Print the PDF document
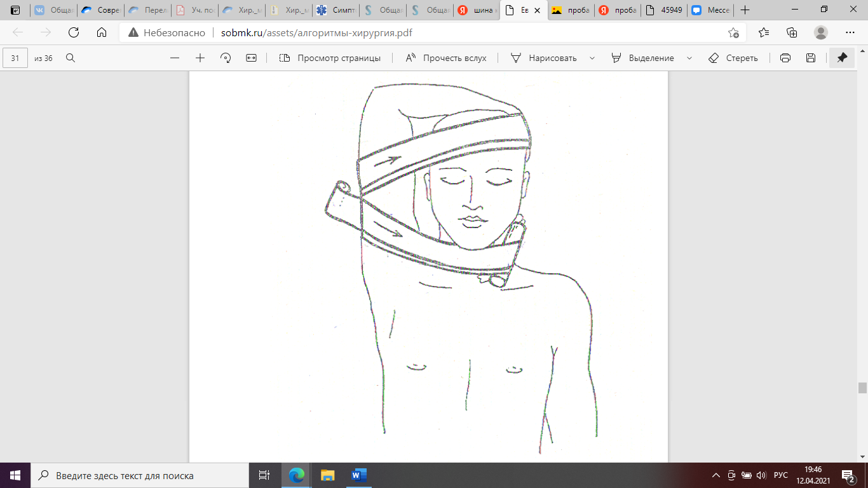868x488 pixels. click(x=785, y=58)
